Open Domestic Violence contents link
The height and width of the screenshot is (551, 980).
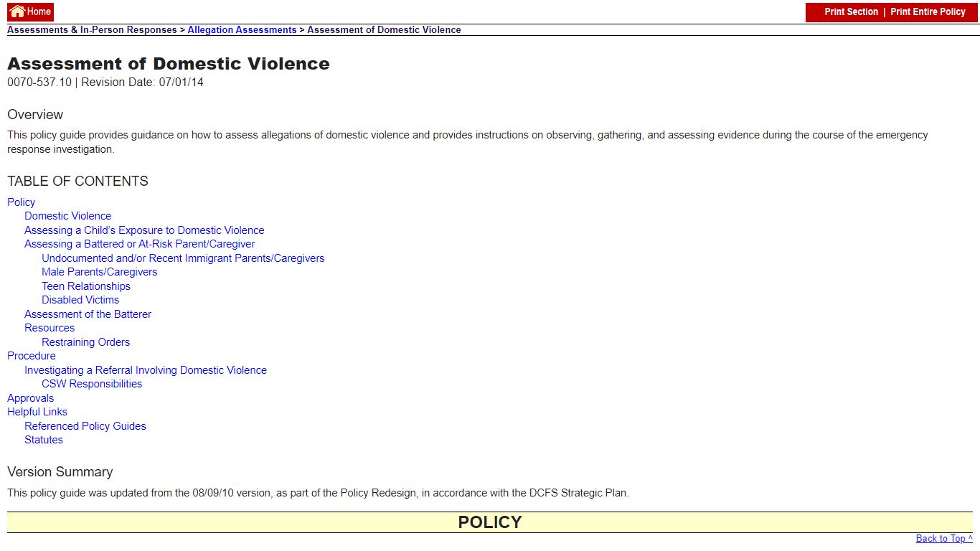67,216
